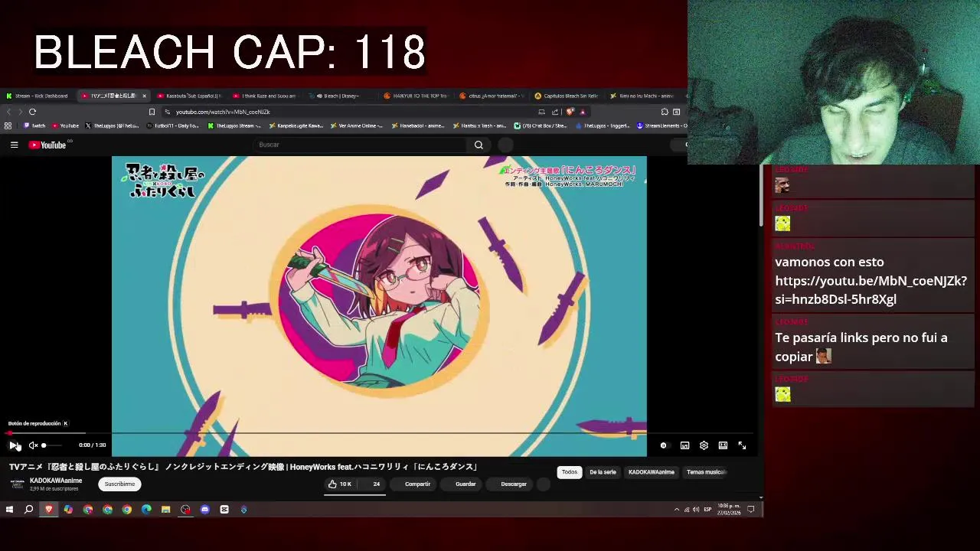Like the video (10 K)
The image size is (980, 551).
click(x=339, y=484)
